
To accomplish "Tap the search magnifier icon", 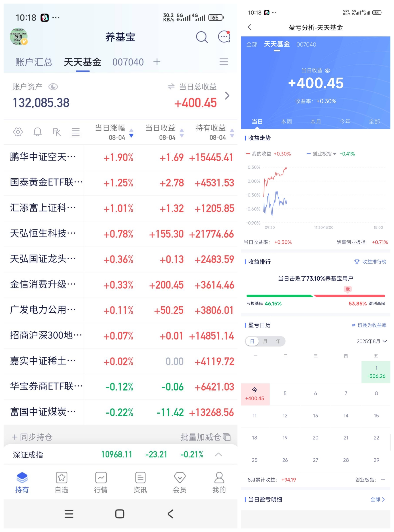I will pyautogui.click(x=202, y=37).
